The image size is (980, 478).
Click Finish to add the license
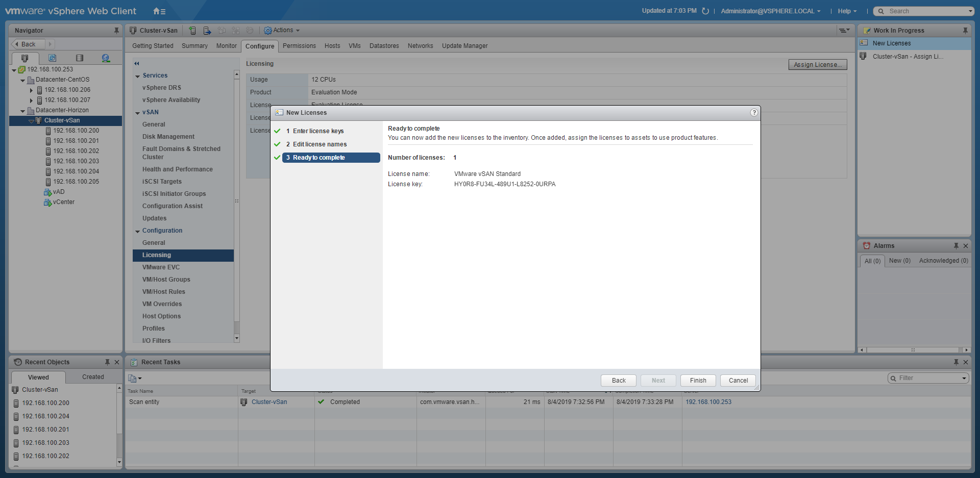698,381
